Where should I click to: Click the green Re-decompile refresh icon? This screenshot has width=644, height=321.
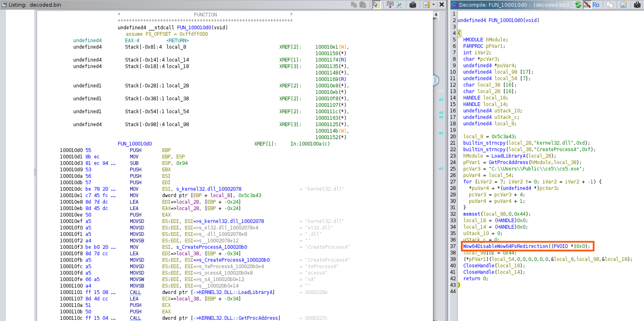(578, 5)
